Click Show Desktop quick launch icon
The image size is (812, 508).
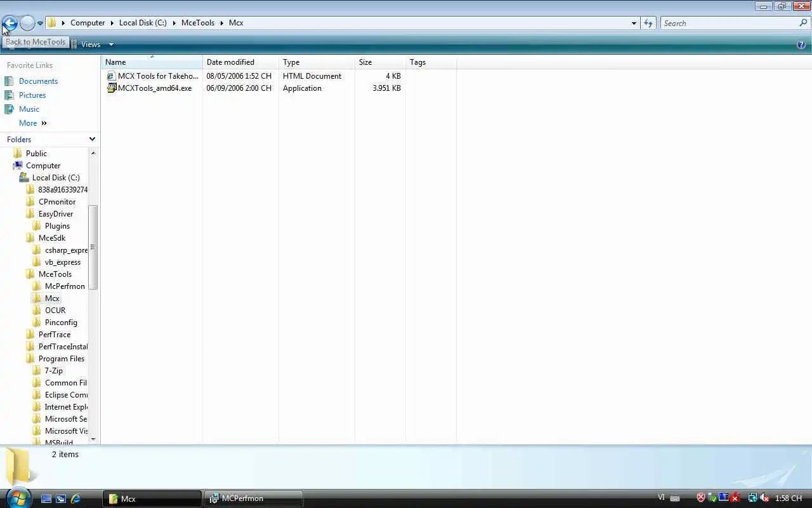(46, 498)
